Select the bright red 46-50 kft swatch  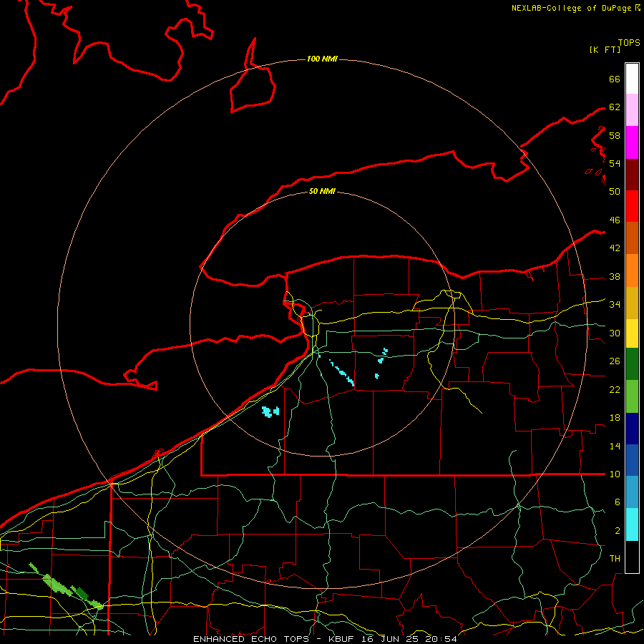[632, 206]
